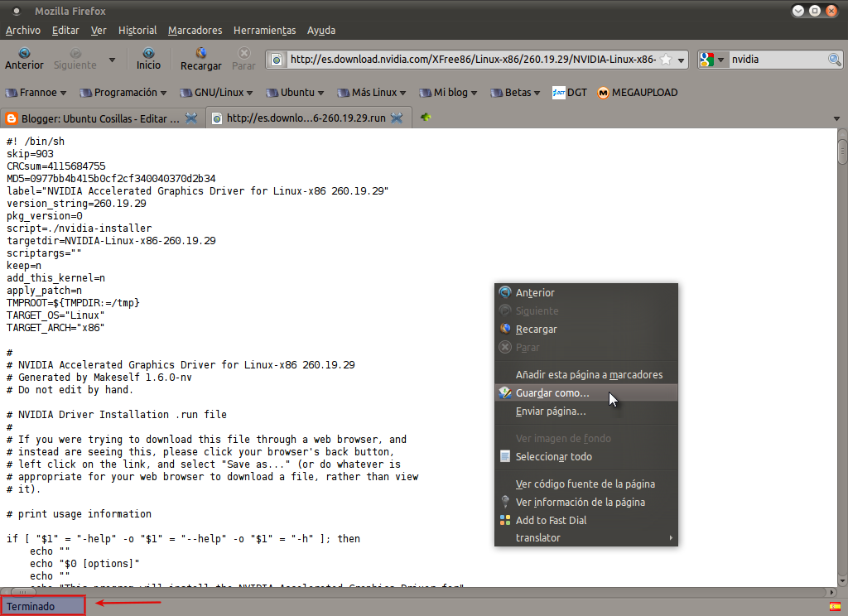This screenshot has height=616, width=848.
Task: Open the Editar menu
Action: pos(65,31)
